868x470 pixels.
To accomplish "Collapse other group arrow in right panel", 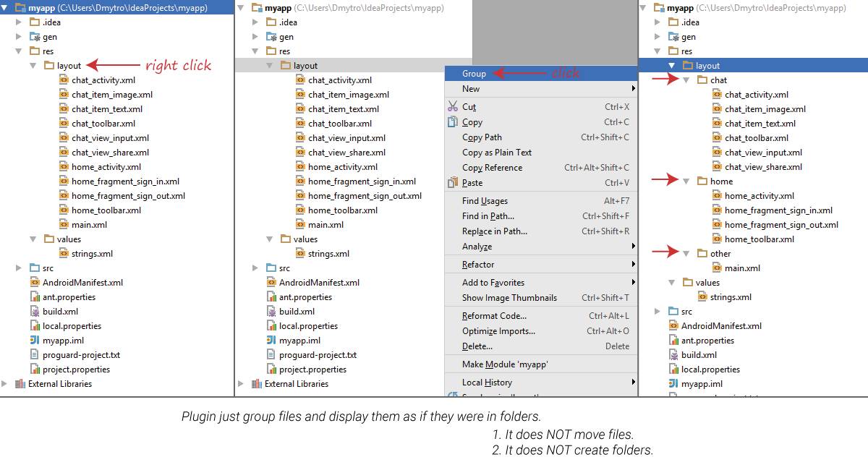I will [686, 254].
